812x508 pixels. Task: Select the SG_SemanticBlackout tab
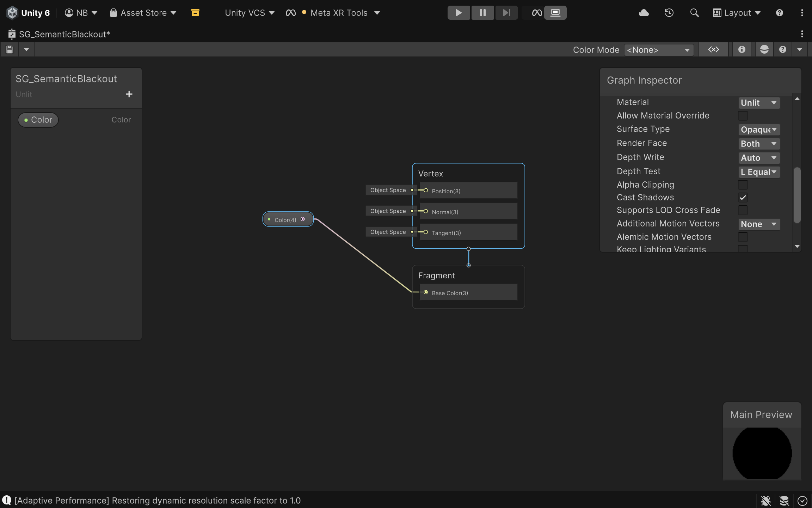point(59,34)
